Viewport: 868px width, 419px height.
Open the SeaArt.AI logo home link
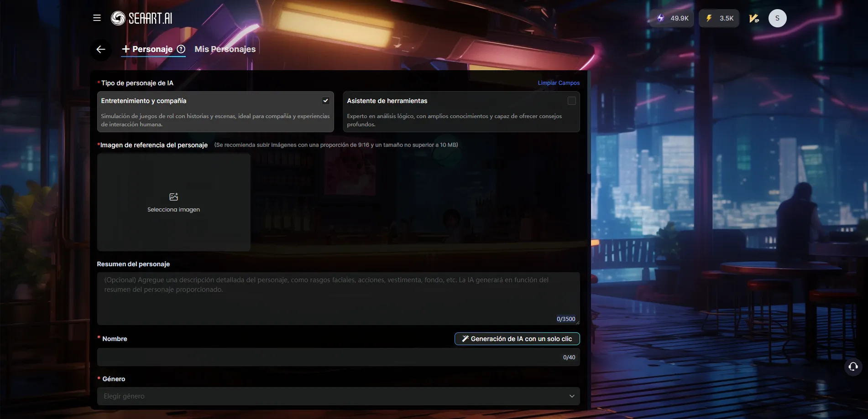coord(141,18)
